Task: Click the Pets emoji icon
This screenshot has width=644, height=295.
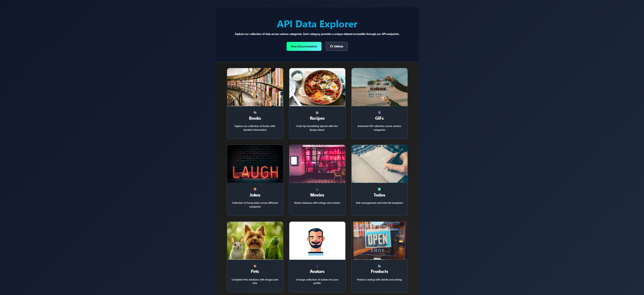Action: 255,266
